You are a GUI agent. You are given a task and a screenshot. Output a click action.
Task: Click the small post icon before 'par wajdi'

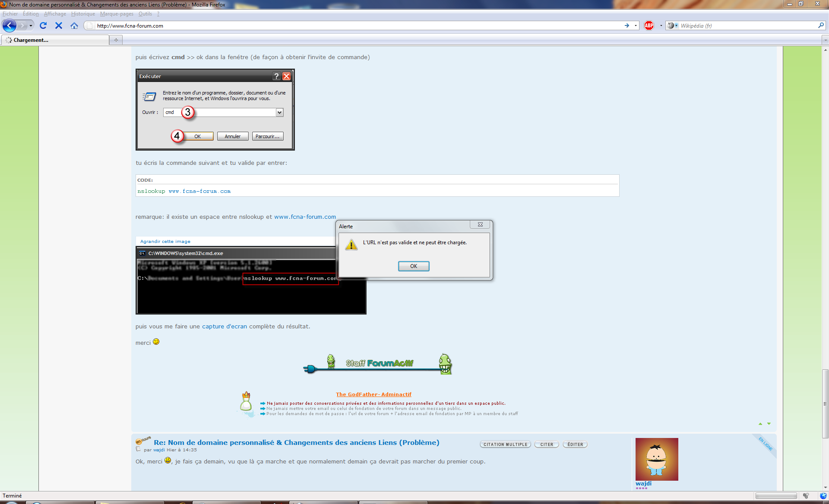point(138,449)
